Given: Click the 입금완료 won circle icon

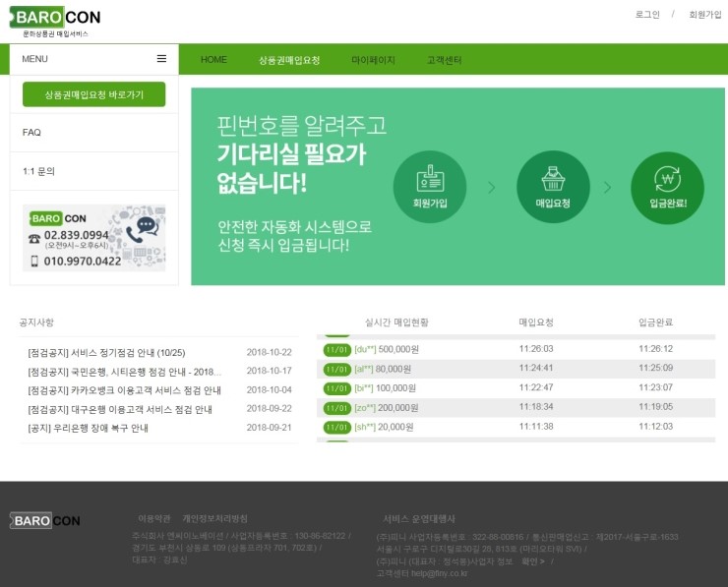Looking at the screenshot, I should pyautogui.click(x=667, y=188).
